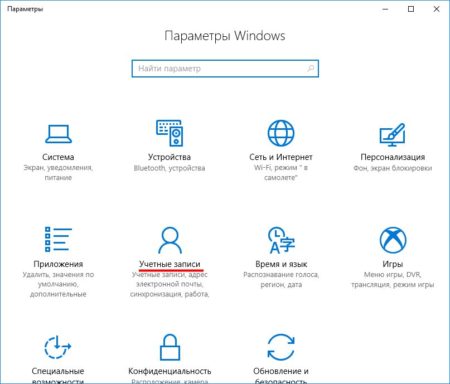Click the Персонализация title text
This screenshot has height=384, width=450.
(393, 157)
